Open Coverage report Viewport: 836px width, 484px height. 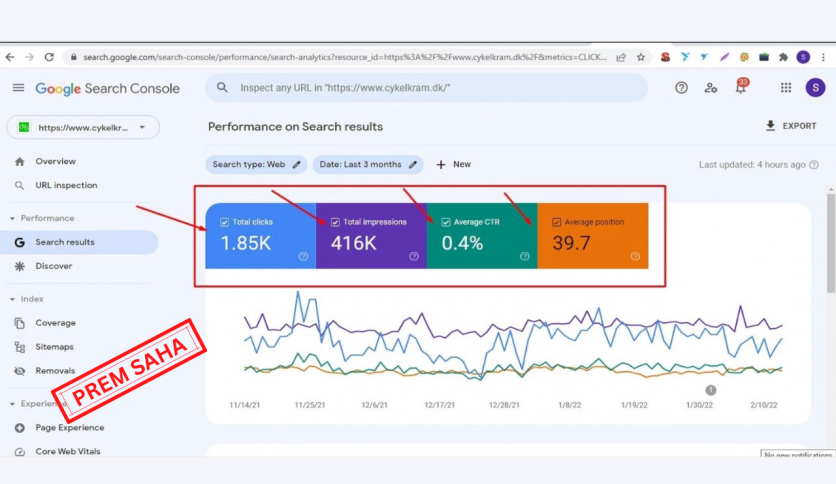(55, 323)
